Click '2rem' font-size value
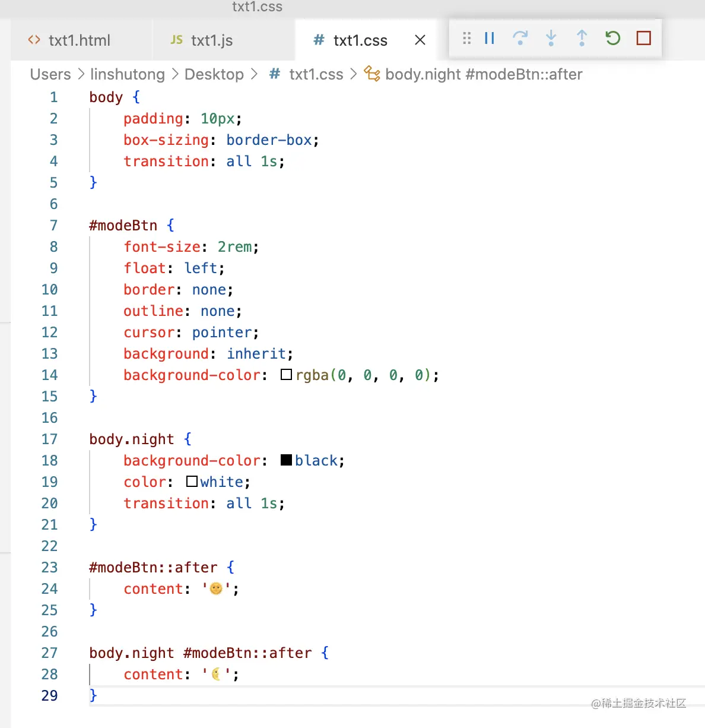 [x=234, y=247]
